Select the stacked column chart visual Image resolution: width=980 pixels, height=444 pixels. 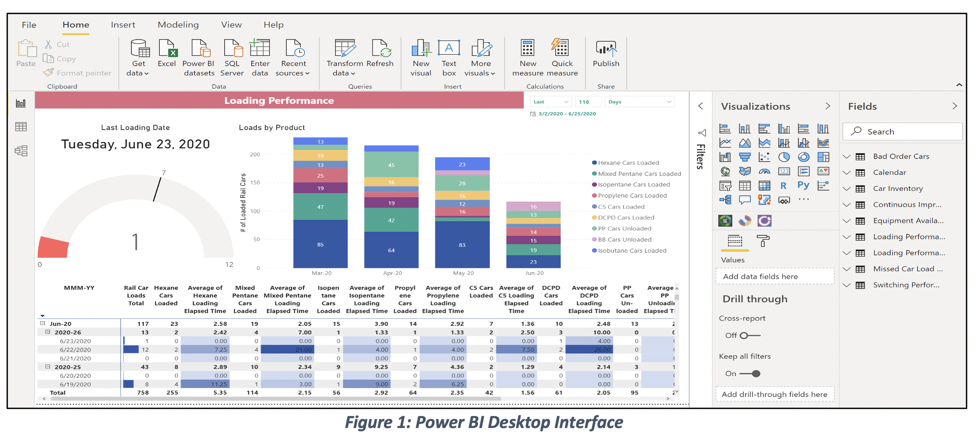point(744,129)
